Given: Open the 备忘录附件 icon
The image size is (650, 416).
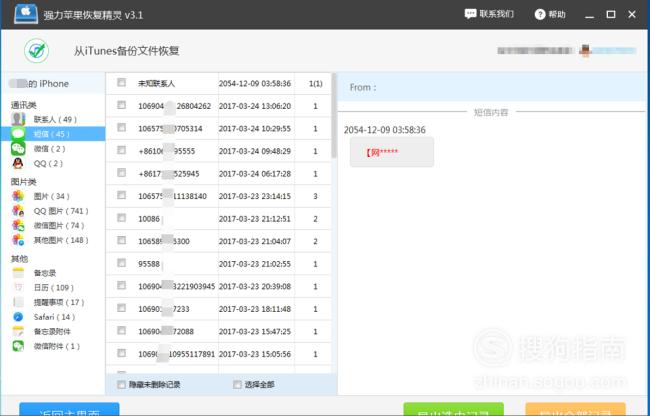Looking at the screenshot, I should click(18, 331).
